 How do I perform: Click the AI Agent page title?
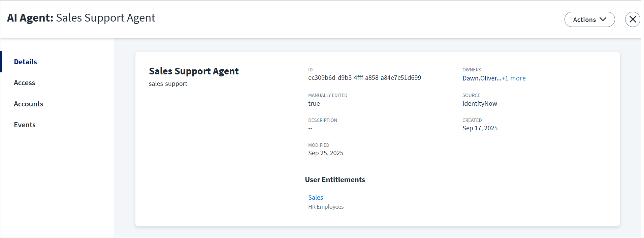[81, 18]
